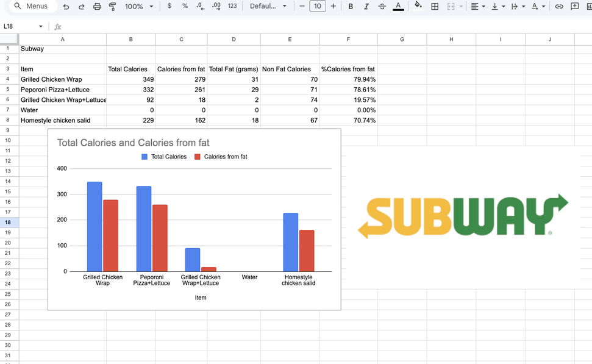Toggle italic formatting
The height and width of the screenshot is (364, 592).
pyautogui.click(x=366, y=7)
